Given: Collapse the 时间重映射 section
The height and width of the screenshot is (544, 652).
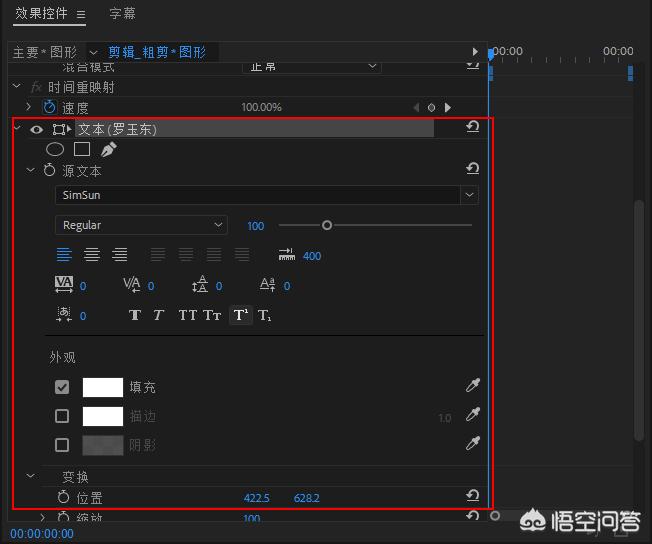Looking at the screenshot, I should (x=17, y=86).
